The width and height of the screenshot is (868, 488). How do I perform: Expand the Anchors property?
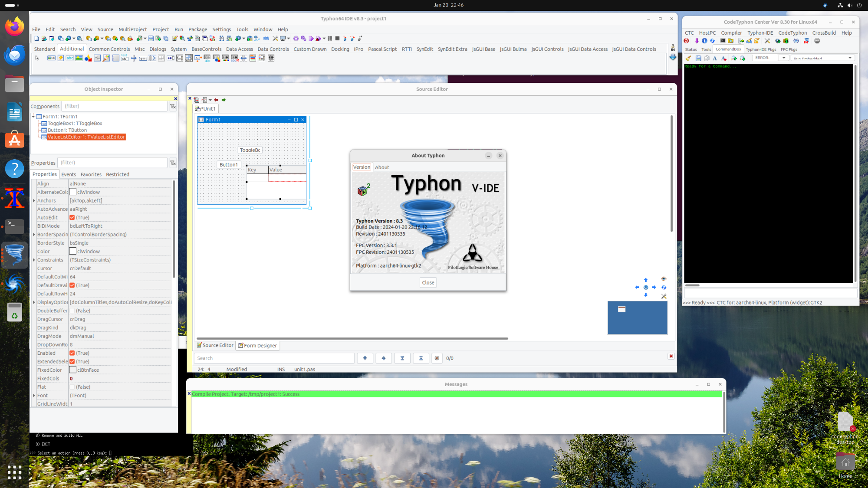click(34, 201)
